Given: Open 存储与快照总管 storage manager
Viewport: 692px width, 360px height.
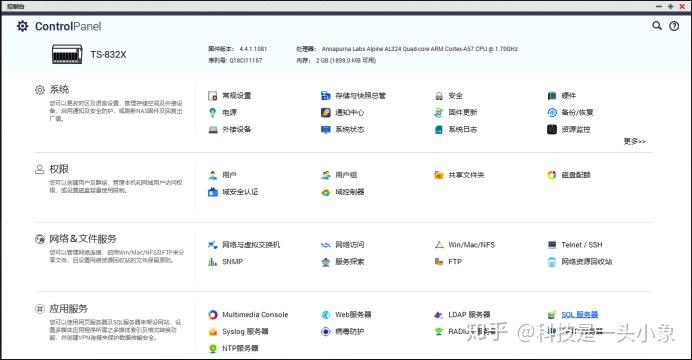Looking at the screenshot, I should [353, 95].
